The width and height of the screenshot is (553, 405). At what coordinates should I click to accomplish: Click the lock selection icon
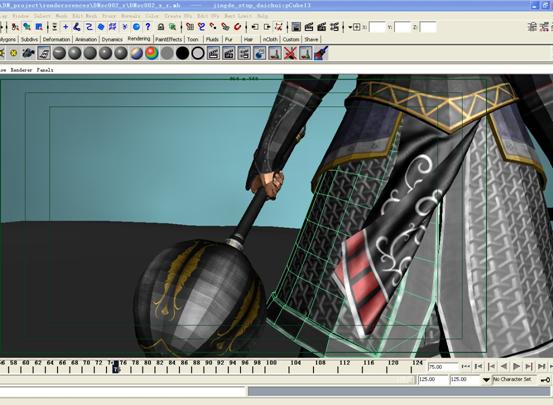[161, 27]
